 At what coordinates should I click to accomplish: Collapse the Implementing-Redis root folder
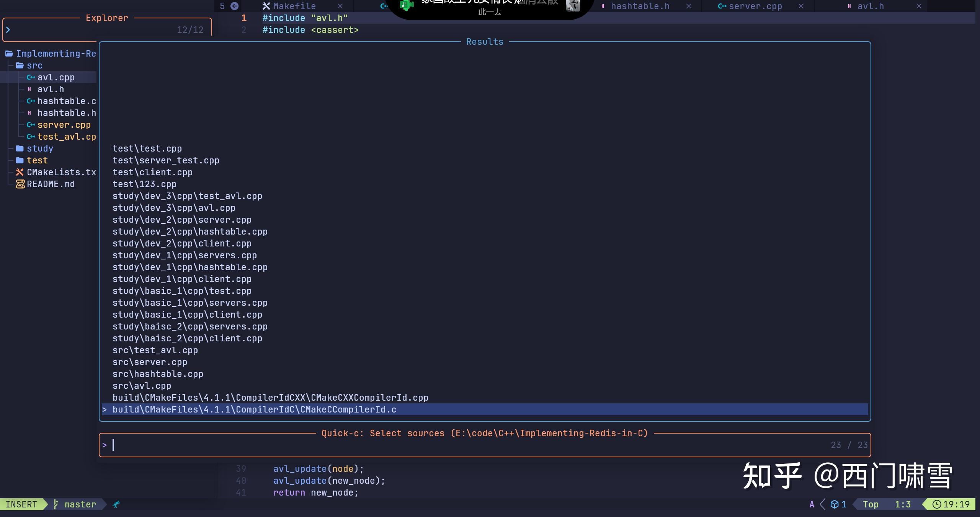point(56,54)
